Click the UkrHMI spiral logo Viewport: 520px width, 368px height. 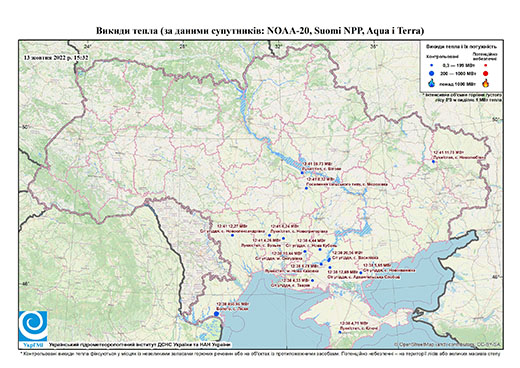click(x=33, y=327)
